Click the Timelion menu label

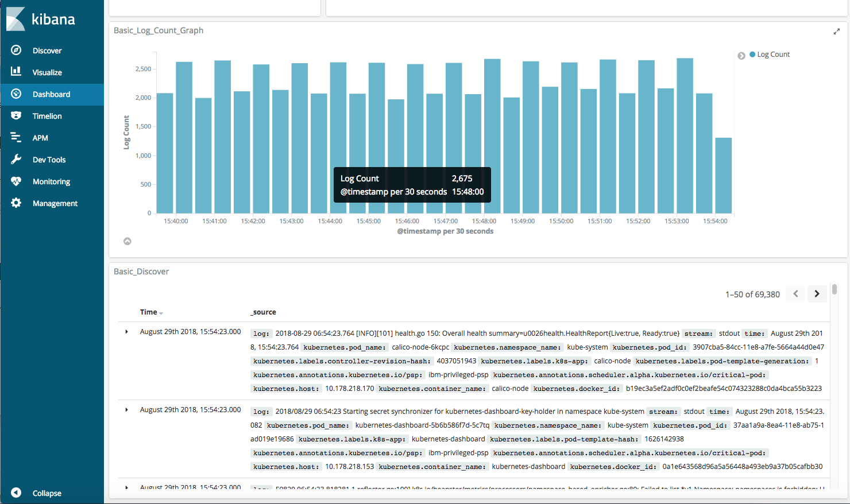tap(47, 116)
